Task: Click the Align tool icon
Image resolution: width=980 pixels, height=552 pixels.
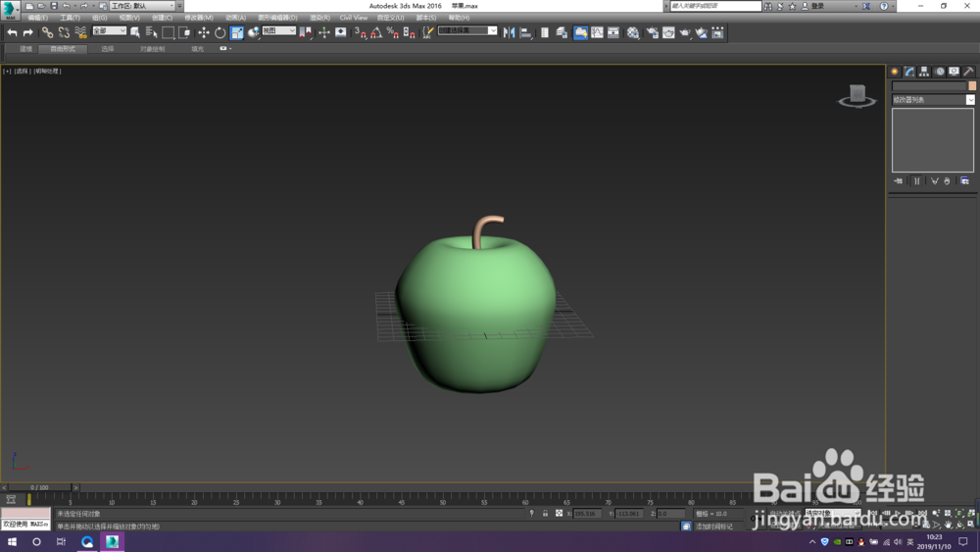Action: (x=525, y=32)
